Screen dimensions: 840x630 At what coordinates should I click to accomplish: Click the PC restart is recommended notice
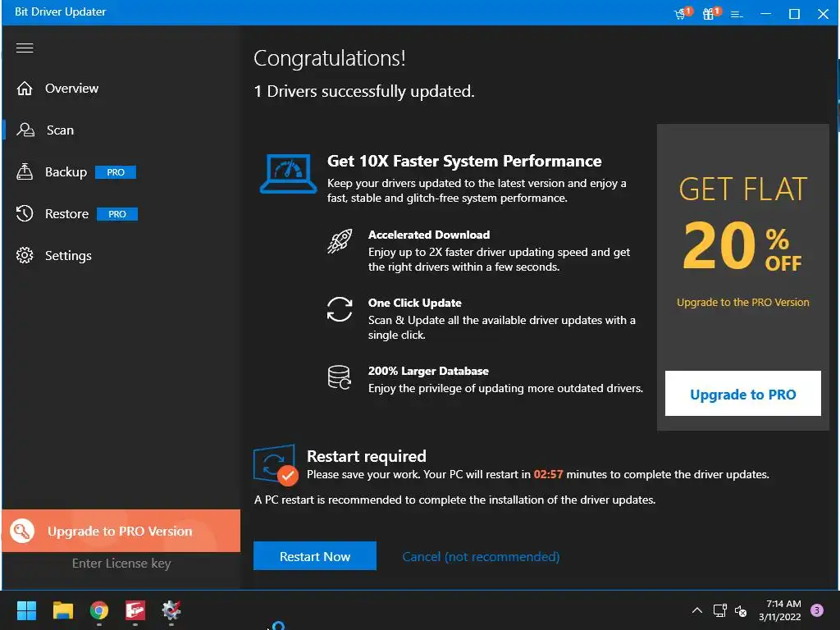454,500
